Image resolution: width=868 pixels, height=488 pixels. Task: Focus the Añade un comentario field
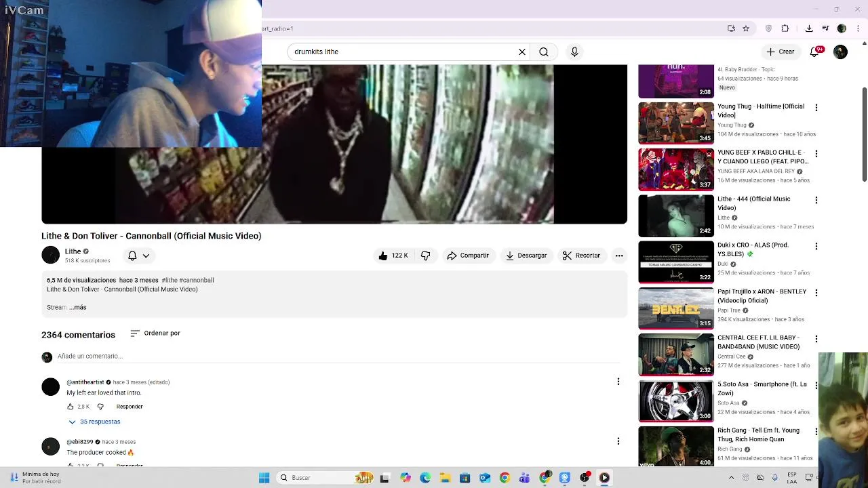pos(339,357)
